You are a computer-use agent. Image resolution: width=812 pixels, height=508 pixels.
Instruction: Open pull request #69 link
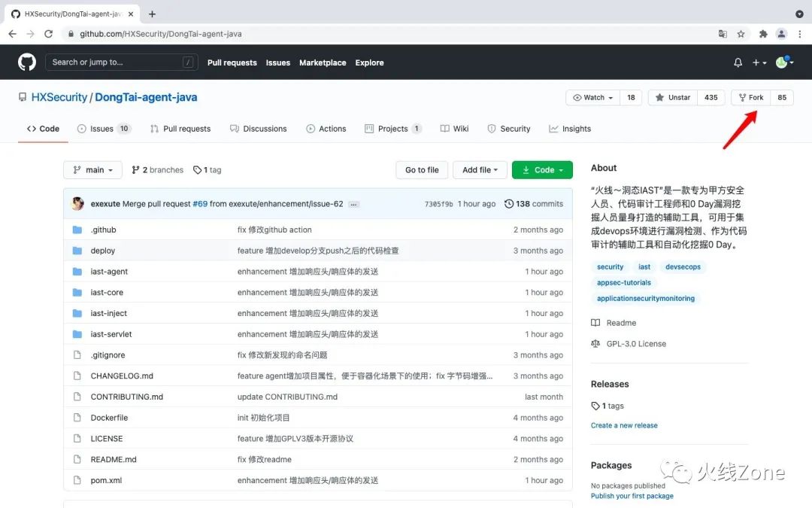tap(200, 204)
